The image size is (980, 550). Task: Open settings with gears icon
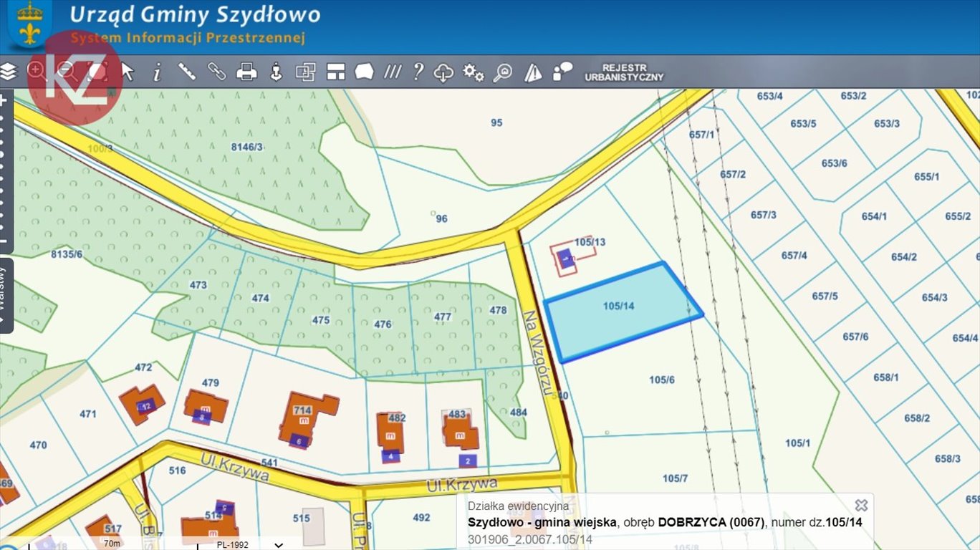pos(474,72)
